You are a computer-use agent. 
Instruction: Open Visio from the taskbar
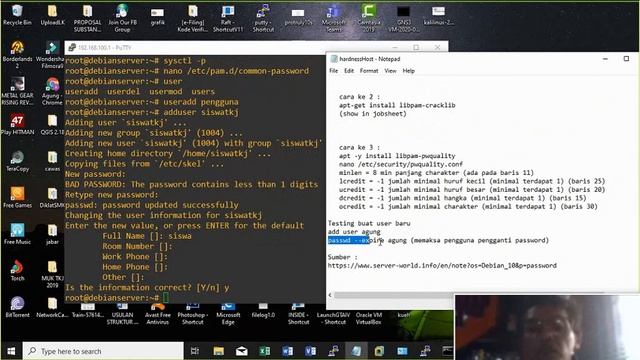[310, 351]
